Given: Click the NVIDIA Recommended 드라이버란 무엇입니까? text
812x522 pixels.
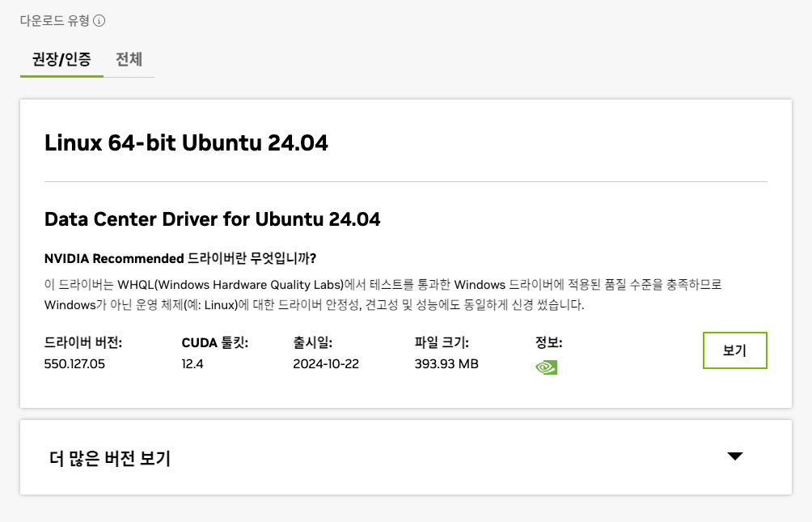Looking at the screenshot, I should pos(180,258).
